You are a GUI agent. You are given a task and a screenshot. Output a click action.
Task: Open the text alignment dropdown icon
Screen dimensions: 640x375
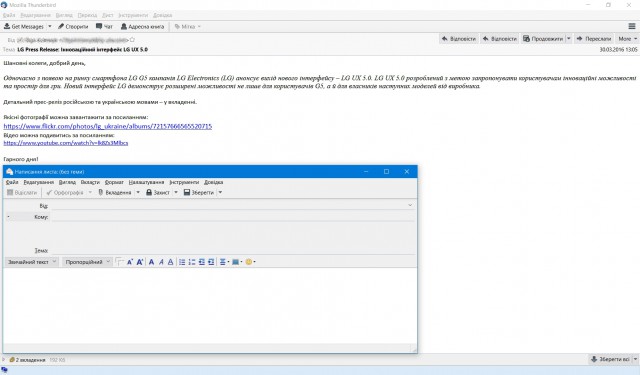(224, 262)
